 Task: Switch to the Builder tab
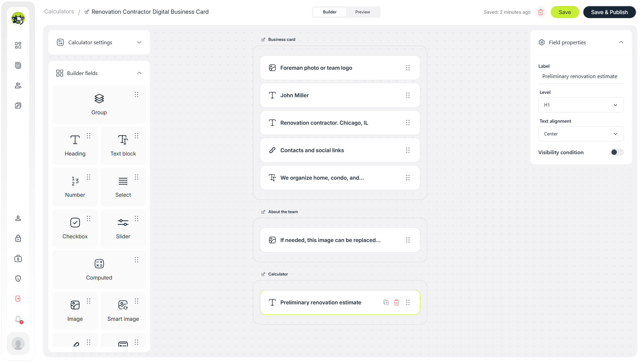coord(330,12)
